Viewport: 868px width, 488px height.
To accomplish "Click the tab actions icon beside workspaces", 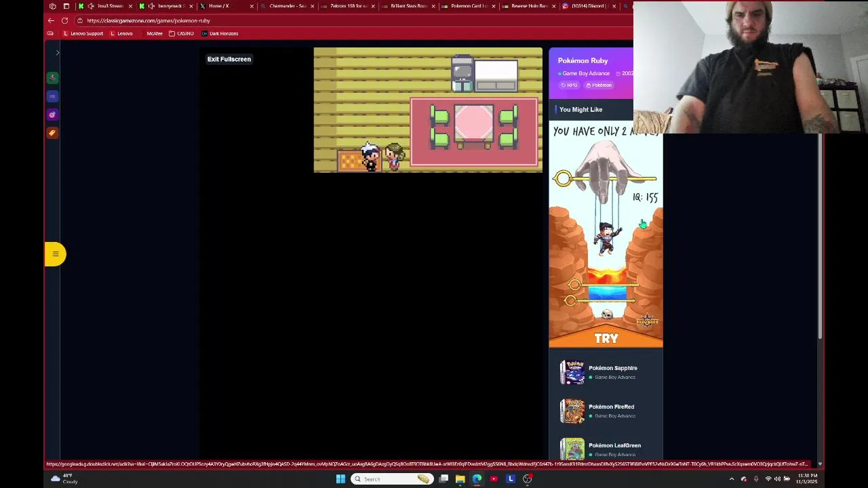I will tap(66, 6).
